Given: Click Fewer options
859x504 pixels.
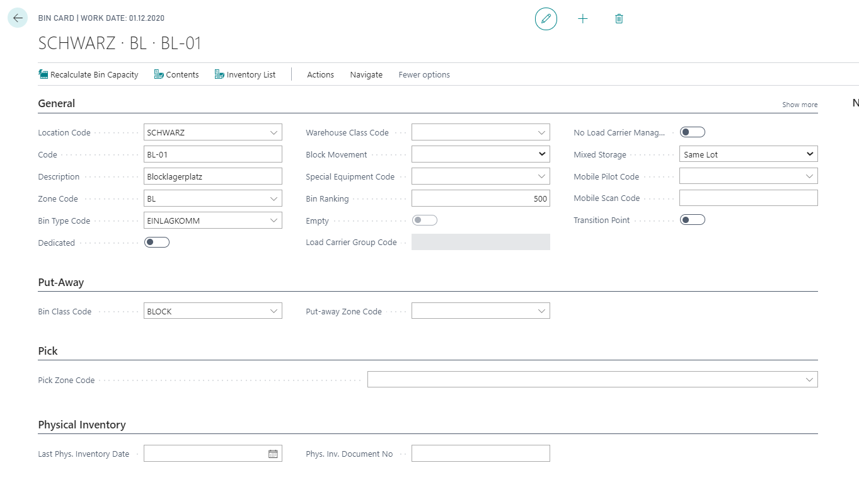Looking at the screenshot, I should (424, 74).
